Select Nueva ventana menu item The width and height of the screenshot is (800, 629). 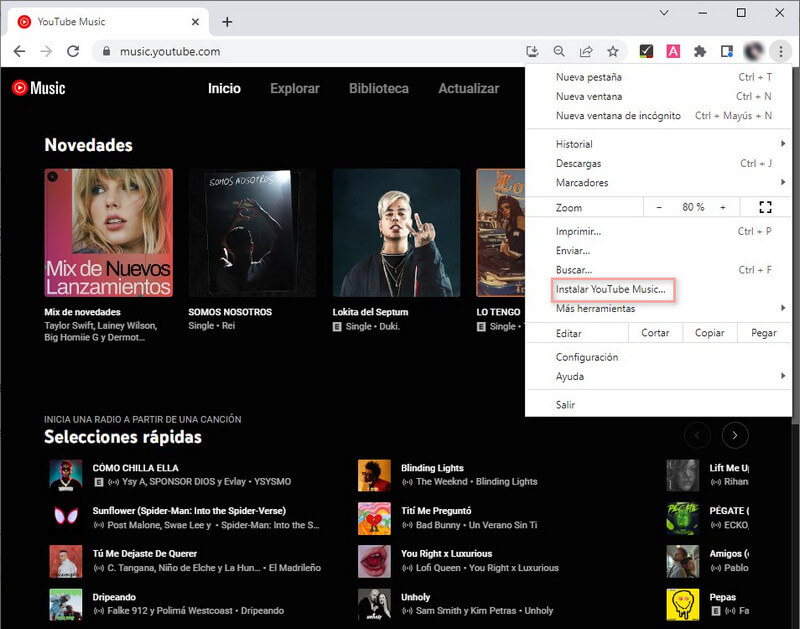point(658,96)
